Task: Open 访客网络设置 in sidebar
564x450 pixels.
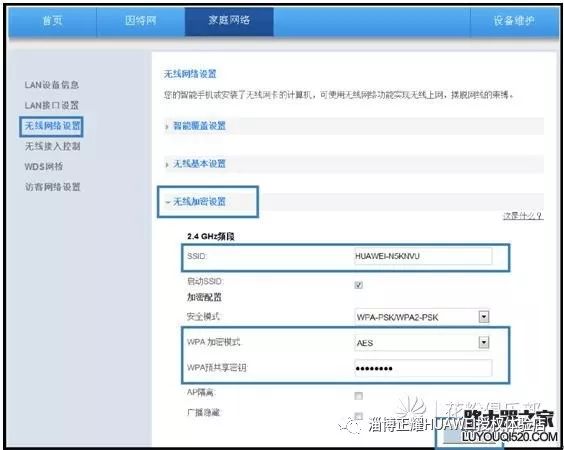Action: click(53, 187)
